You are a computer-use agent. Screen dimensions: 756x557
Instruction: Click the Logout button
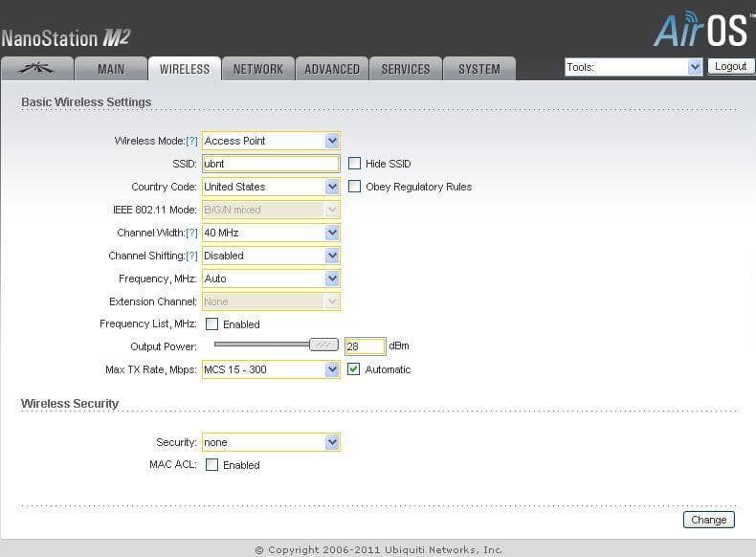[730, 66]
